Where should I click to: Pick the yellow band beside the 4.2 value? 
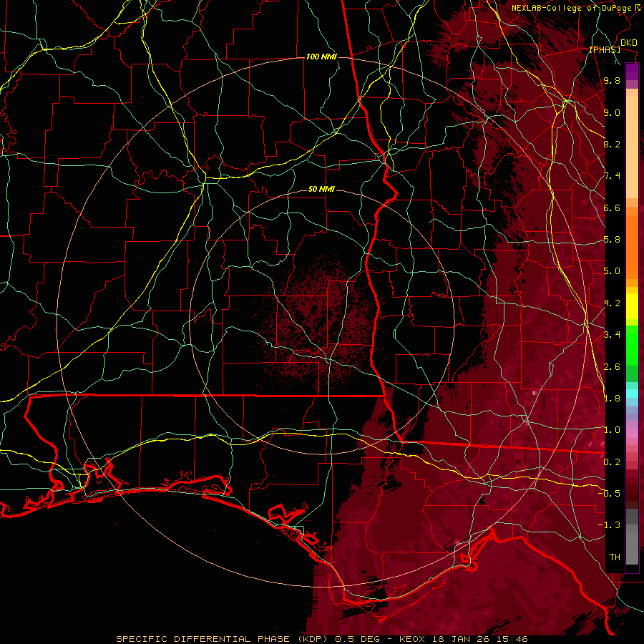point(632,306)
